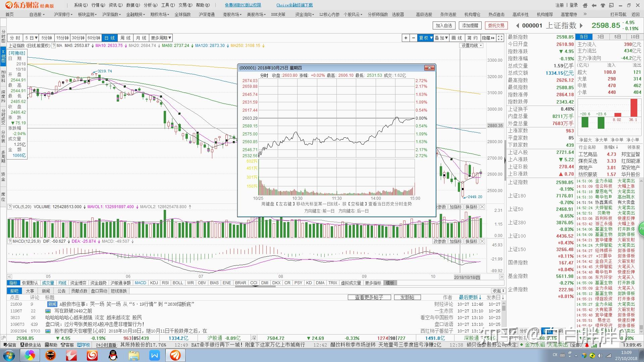Click help icon next to 上证指数 MA label
This screenshot has width=644, height=362.
(x=53, y=46)
